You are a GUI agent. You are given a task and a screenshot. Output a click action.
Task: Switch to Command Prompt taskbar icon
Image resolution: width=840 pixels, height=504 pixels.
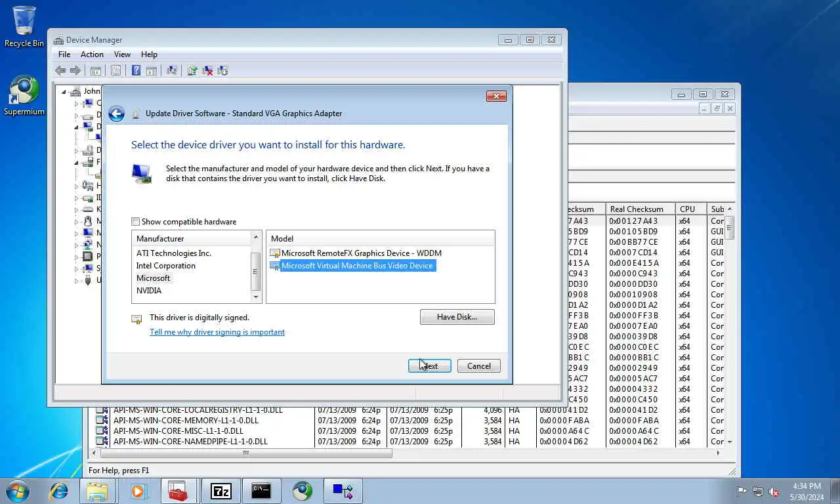[261, 491]
